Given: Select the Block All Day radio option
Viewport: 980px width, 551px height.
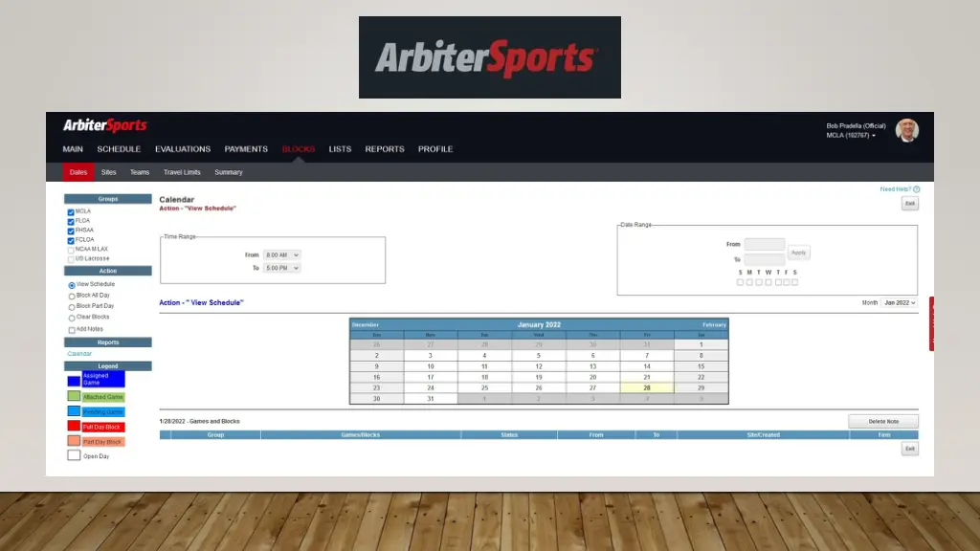Looking at the screenshot, I should tap(72, 297).
